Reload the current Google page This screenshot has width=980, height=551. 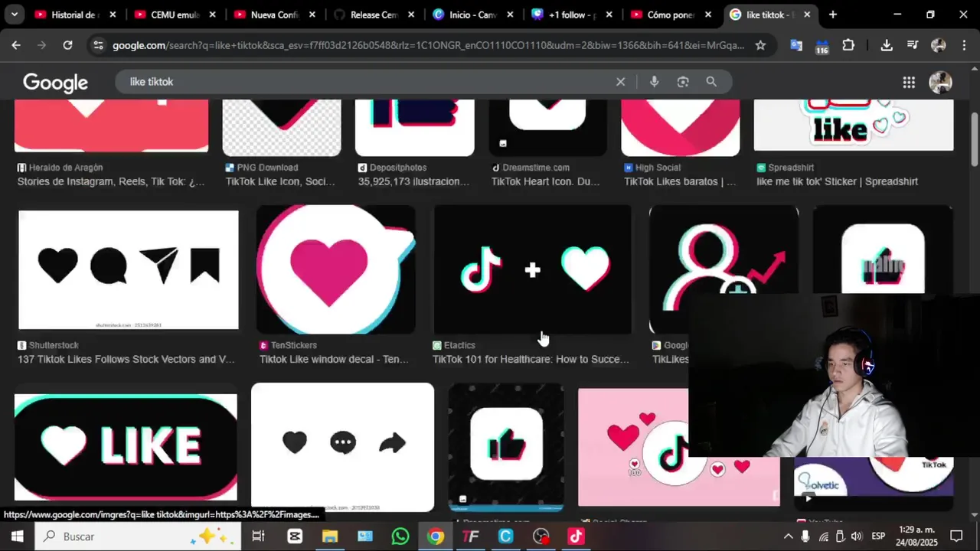click(67, 45)
